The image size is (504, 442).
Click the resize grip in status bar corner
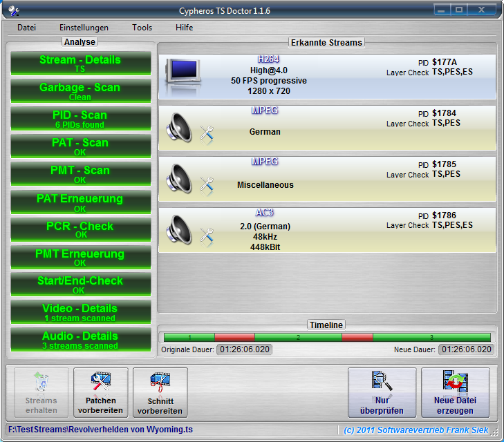pyautogui.click(x=494, y=432)
